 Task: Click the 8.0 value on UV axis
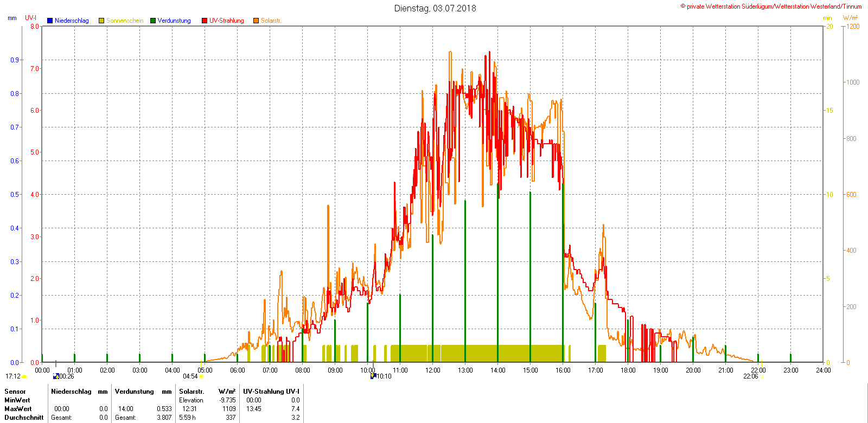click(35, 26)
